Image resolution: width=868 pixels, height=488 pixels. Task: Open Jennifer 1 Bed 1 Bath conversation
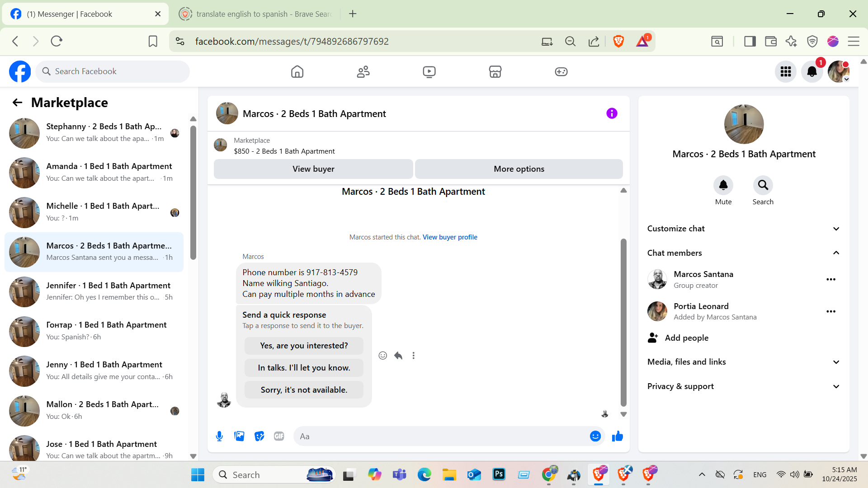coord(94,291)
